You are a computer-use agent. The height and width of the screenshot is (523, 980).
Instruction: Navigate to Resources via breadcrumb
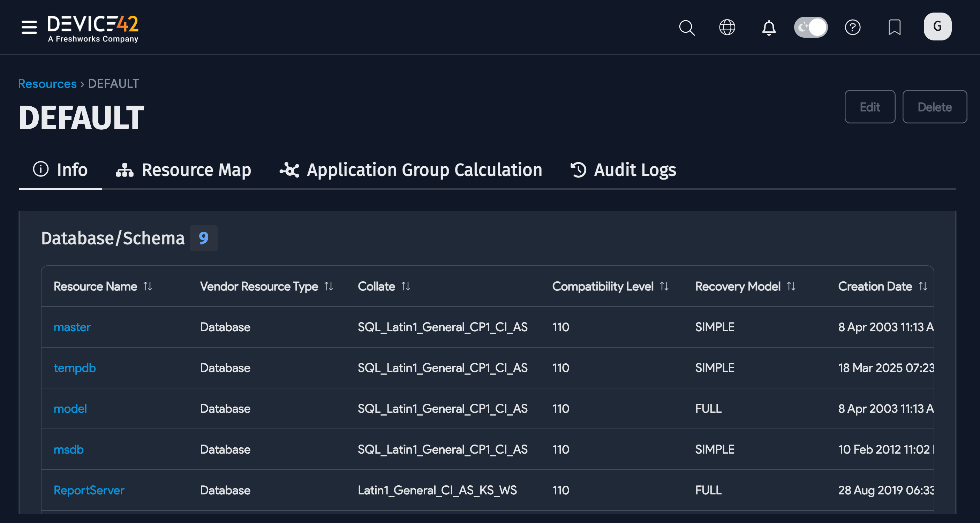click(47, 83)
